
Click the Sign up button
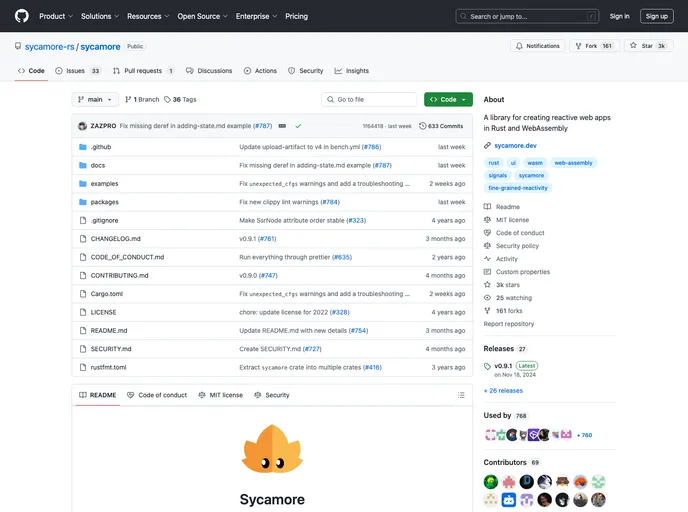[656, 16]
